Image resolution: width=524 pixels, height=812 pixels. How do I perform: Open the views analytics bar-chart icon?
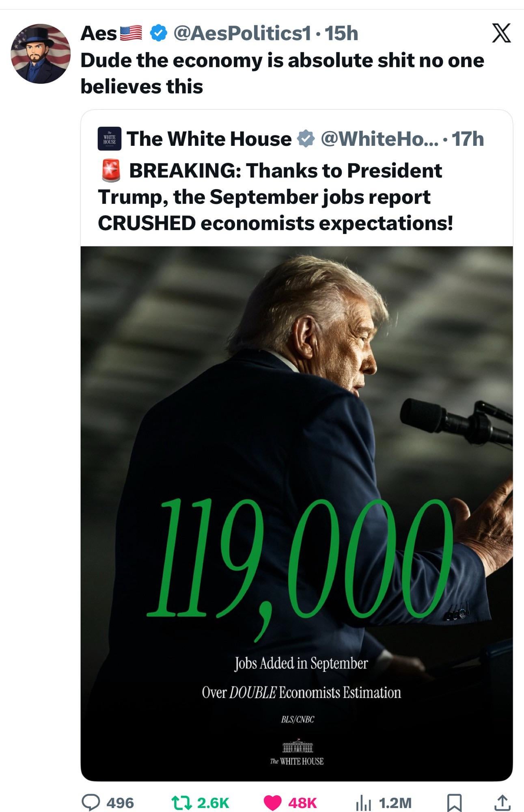pos(364,803)
